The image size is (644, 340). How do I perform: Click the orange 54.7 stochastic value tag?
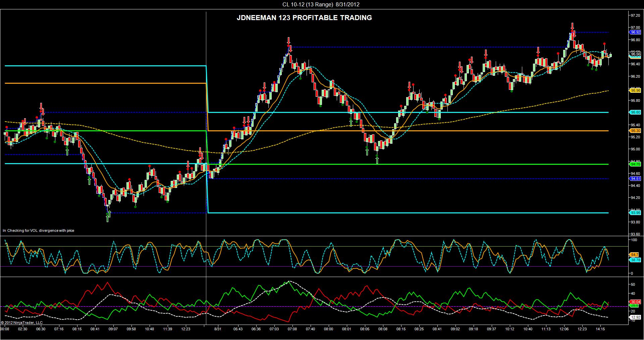coord(635,255)
